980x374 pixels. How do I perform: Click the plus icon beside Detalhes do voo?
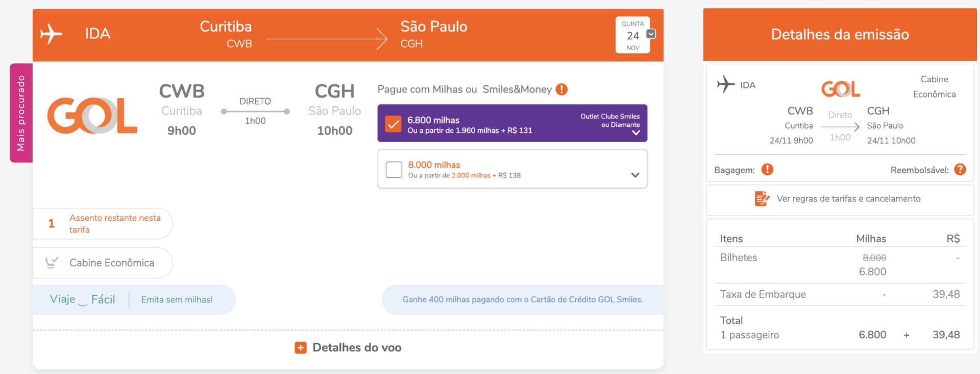[301, 348]
